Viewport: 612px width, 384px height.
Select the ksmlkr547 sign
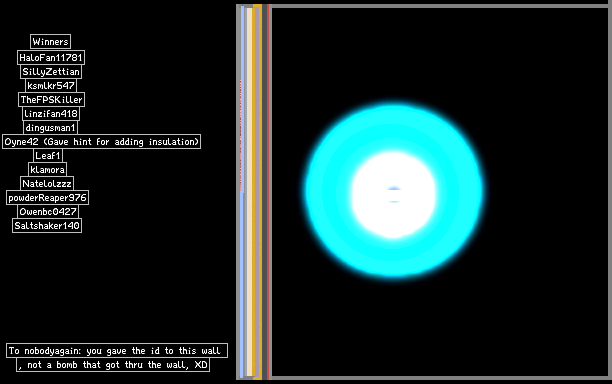51,86
